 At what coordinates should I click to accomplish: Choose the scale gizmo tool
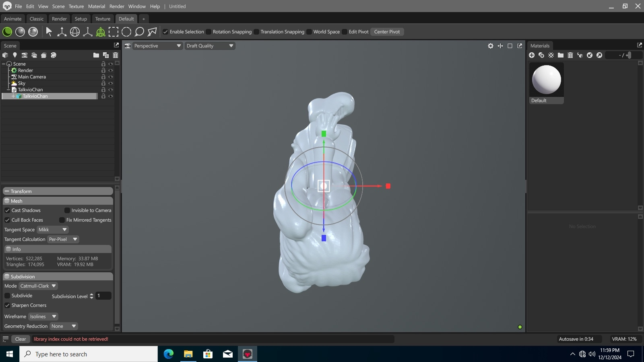[x=88, y=32]
